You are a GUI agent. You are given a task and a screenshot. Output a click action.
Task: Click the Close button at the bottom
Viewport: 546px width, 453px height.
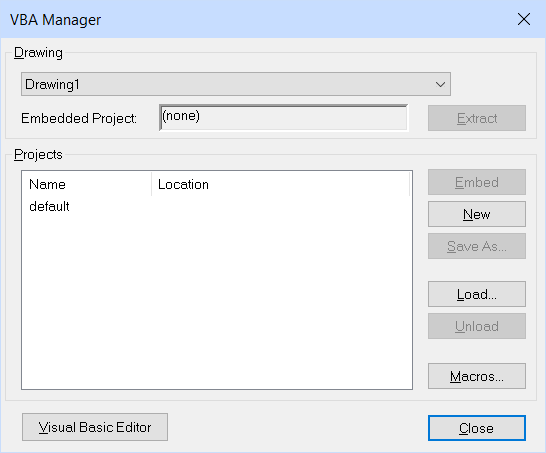click(477, 428)
